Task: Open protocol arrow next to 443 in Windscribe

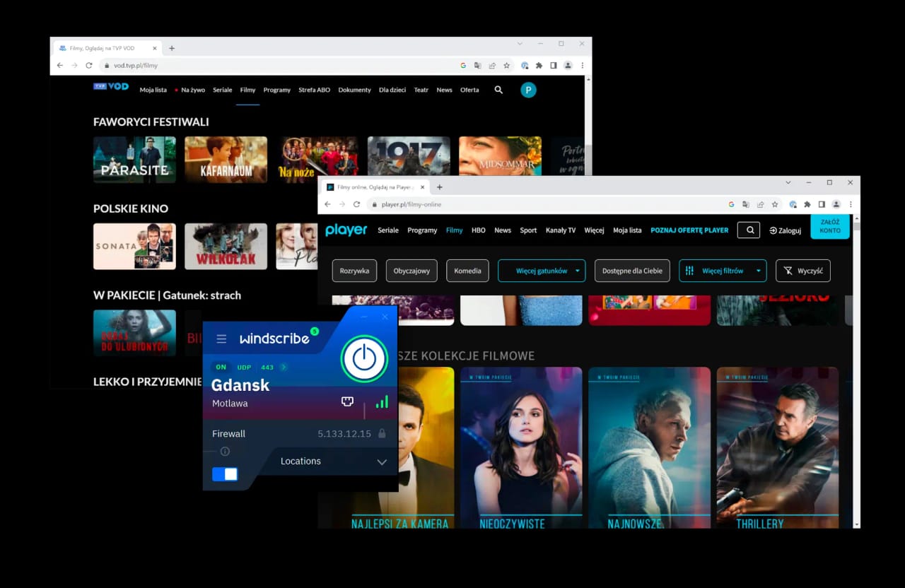Action: click(x=284, y=367)
